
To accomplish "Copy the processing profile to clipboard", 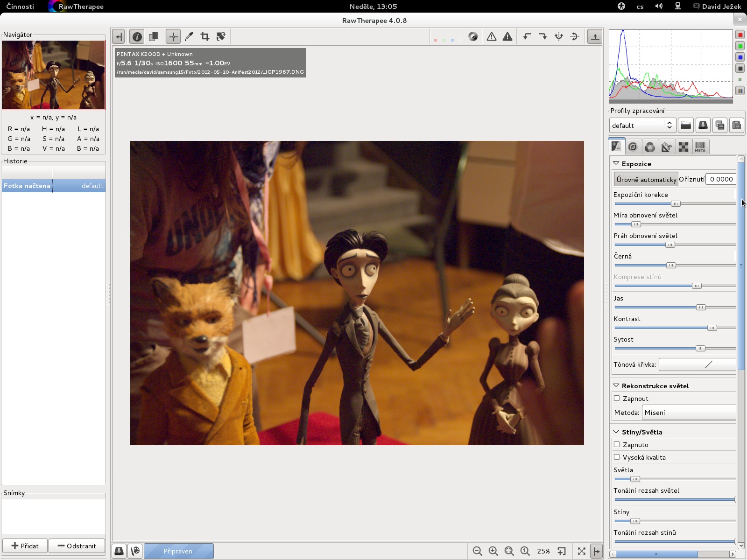I will (x=719, y=125).
